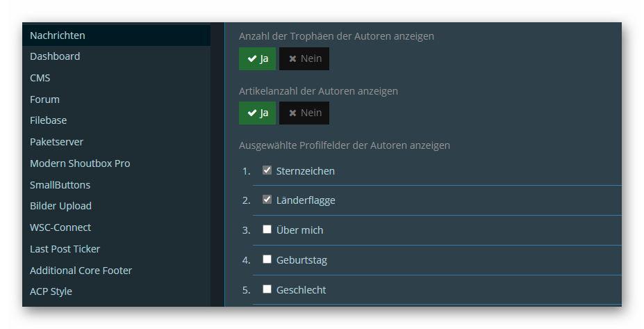Enable the Über mich checkbox
The height and width of the screenshot is (329, 644).
267,230
